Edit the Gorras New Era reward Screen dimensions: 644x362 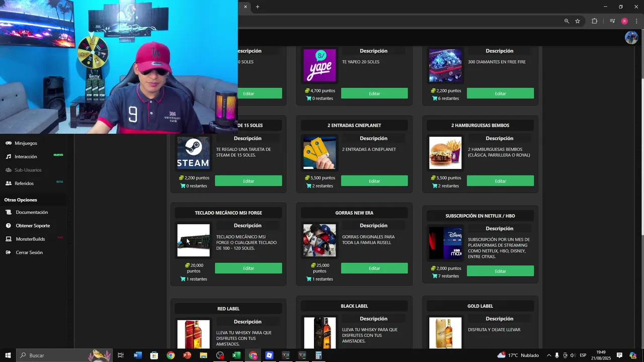coord(374,268)
